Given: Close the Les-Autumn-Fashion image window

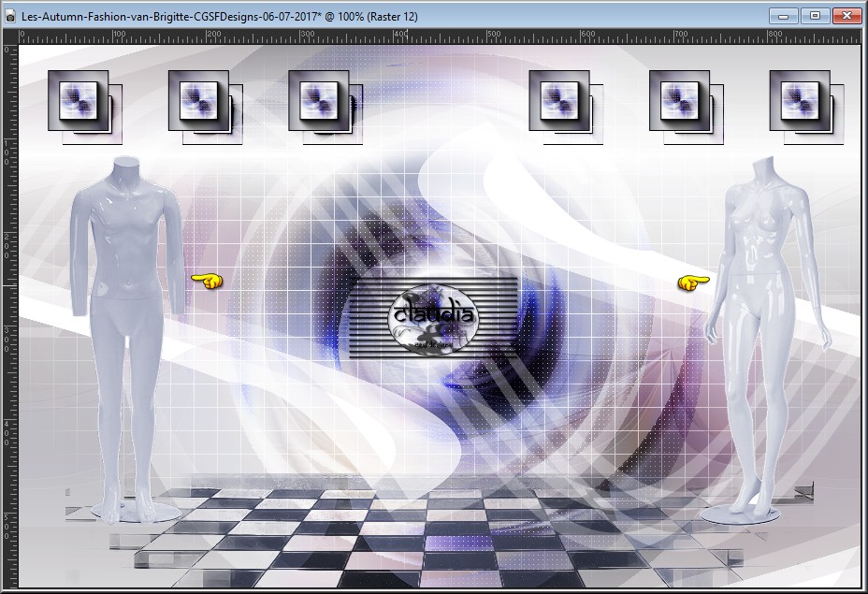Looking at the screenshot, I should click(x=846, y=16).
